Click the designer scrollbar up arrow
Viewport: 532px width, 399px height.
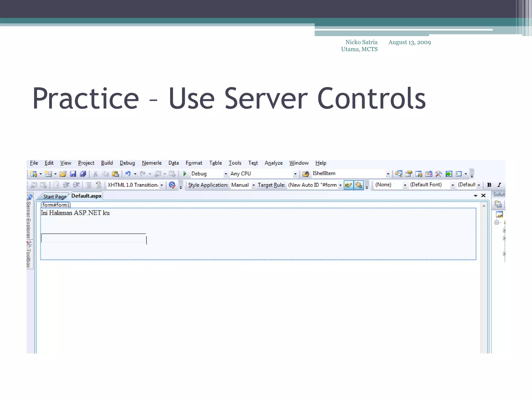pyautogui.click(x=484, y=206)
